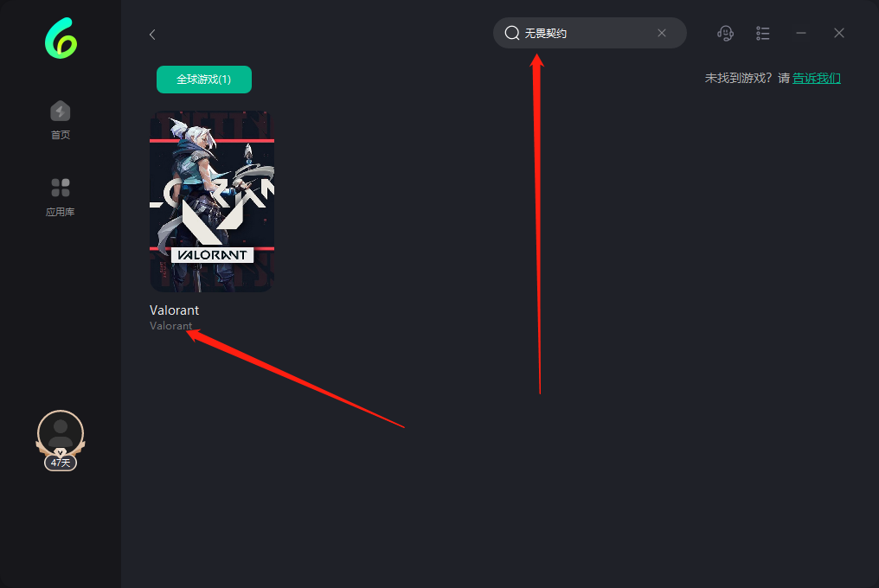879x588 pixels.
Task: Minimize the application window
Action: 801,33
